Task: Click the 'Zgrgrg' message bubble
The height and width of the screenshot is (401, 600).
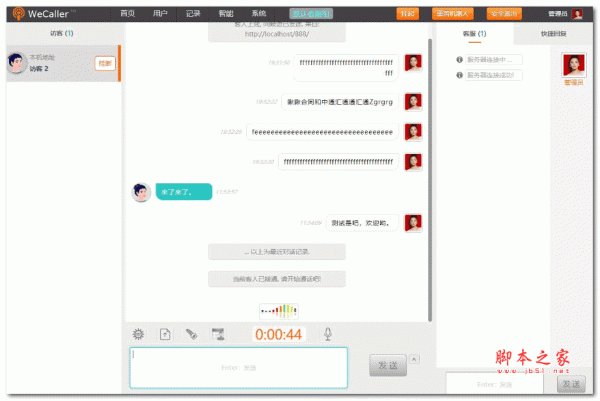Action: pos(340,102)
